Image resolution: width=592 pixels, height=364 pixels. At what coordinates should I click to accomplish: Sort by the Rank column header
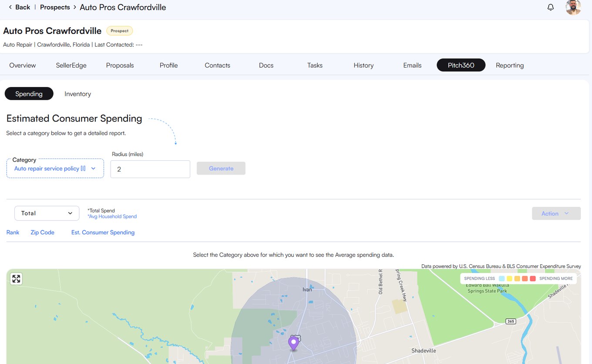click(x=13, y=233)
